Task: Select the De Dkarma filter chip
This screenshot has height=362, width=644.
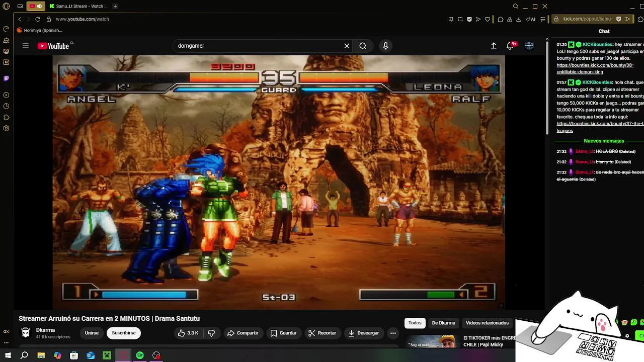Action: 444,323
